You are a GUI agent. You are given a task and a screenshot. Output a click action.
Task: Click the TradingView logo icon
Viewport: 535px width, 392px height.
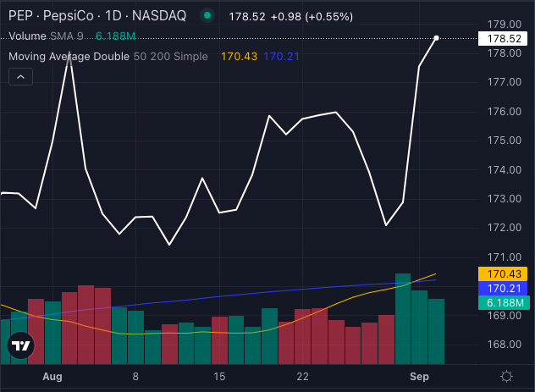point(20,345)
